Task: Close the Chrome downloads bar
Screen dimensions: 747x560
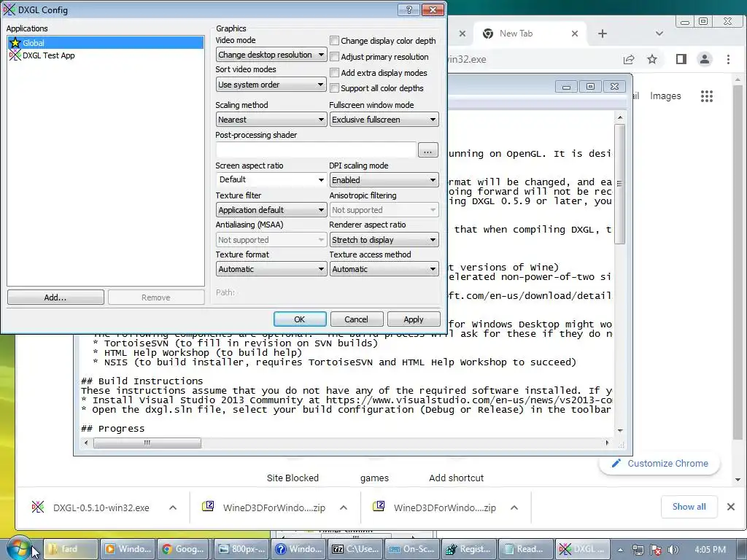Action: pyautogui.click(x=731, y=507)
